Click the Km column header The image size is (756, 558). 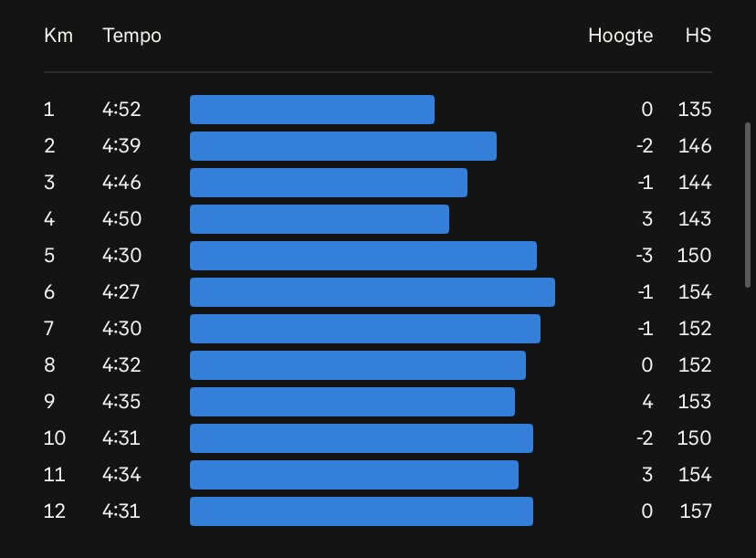pyautogui.click(x=58, y=36)
